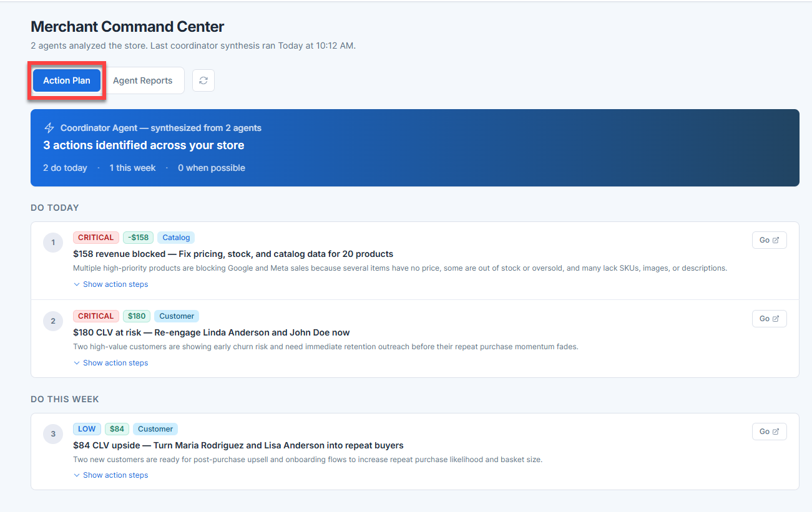Click the "2 do today" summary count
The image size is (812, 512).
[x=65, y=168]
